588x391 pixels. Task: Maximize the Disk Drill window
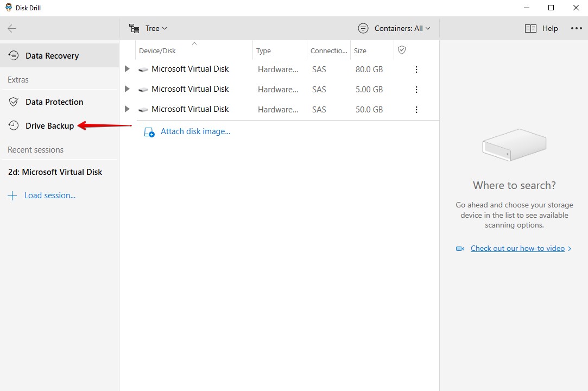(551, 8)
